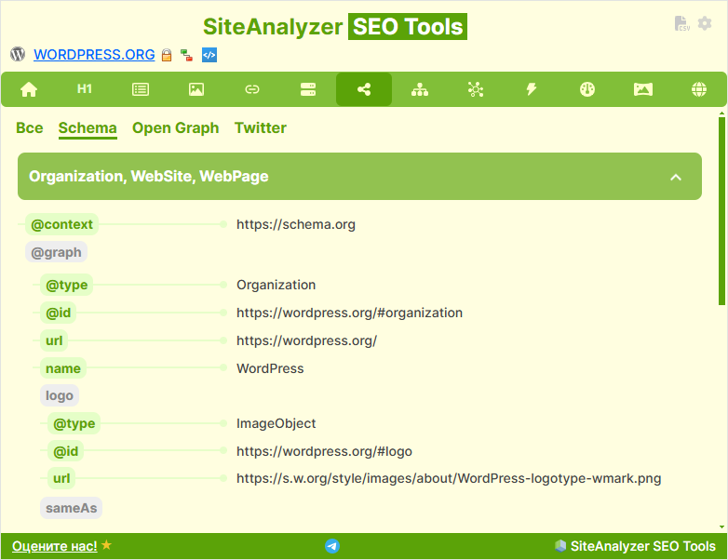
Task: Click the sameAs key label
Action: click(x=71, y=508)
